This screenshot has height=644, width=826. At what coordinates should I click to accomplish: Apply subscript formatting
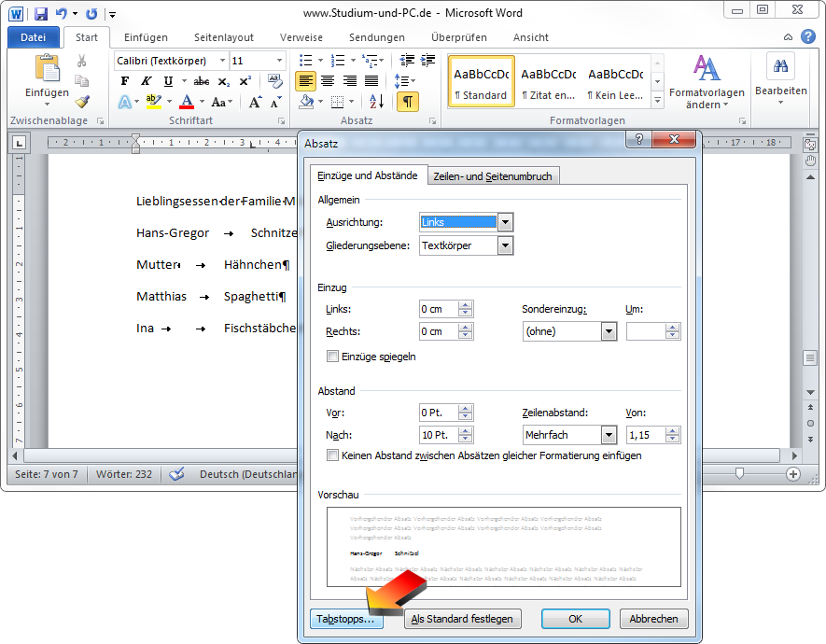[x=223, y=81]
